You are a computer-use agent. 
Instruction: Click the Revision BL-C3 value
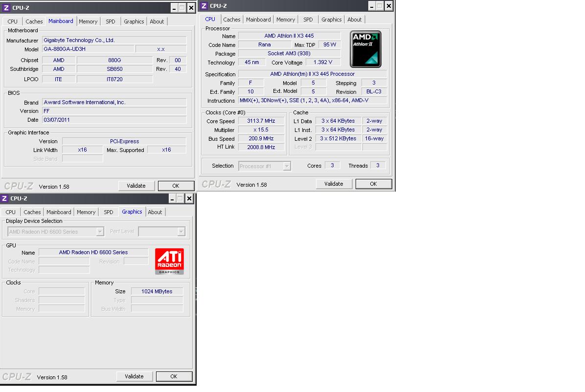point(374,91)
